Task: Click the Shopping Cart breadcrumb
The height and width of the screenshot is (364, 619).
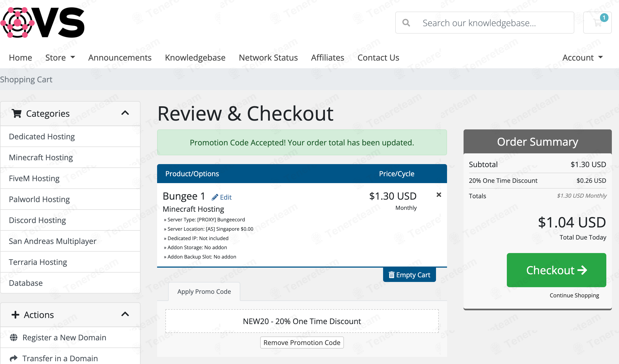Action: point(26,79)
